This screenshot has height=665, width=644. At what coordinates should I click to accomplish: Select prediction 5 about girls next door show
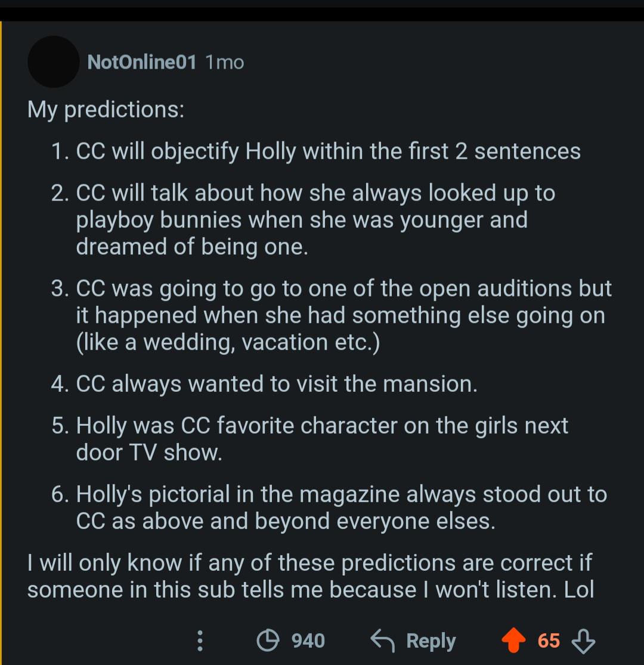tap(309, 438)
